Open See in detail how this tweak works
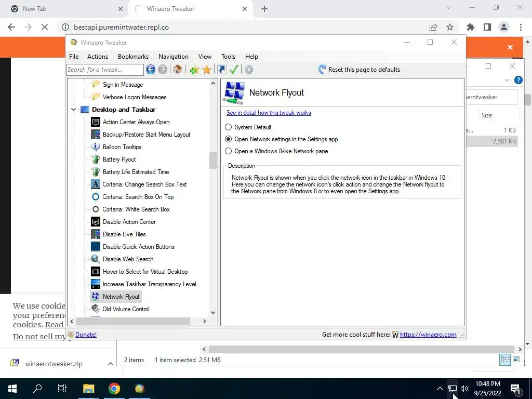The height and width of the screenshot is (399, 532). [269, 113]
